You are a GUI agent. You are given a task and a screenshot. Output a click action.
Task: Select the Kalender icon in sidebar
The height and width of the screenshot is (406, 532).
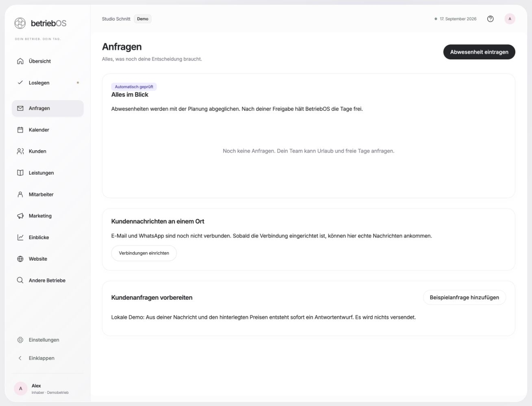20,130
